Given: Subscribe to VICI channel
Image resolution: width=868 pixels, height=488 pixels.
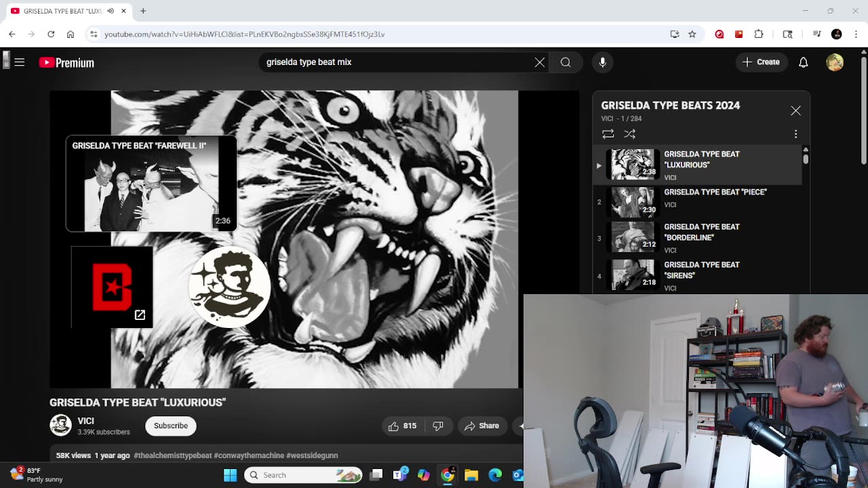Looking at the screenshot, I should [171, 426].
